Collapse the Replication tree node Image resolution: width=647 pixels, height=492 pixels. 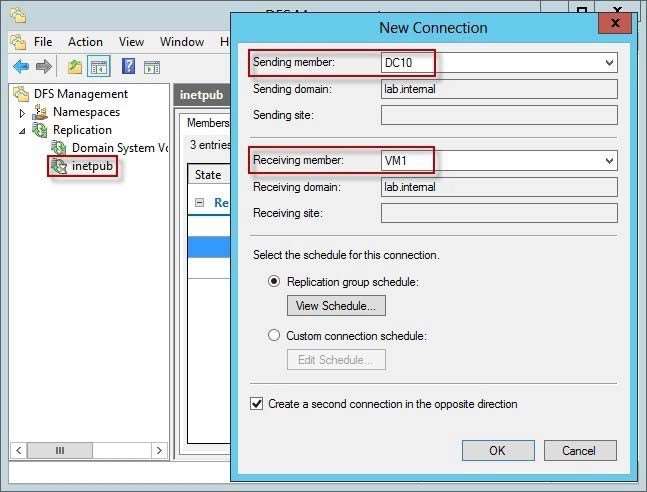pos(22,131)
